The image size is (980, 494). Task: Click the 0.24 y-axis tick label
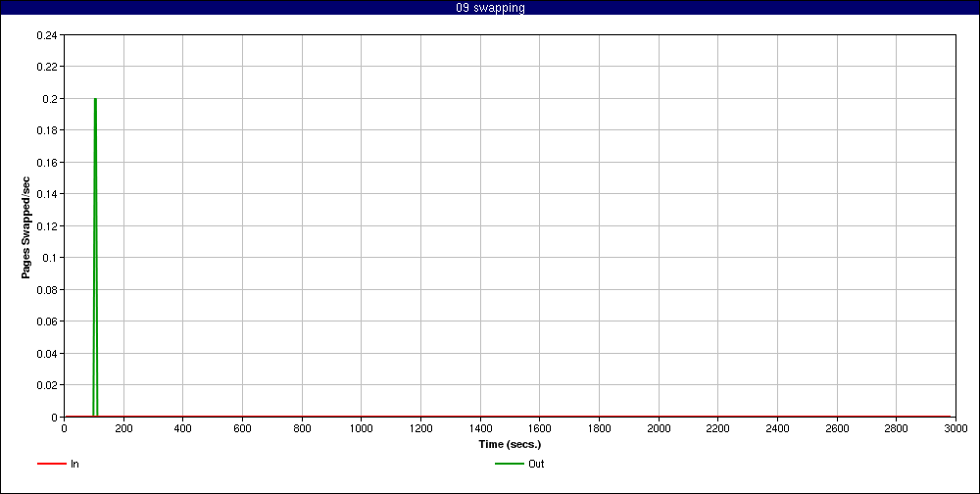pyautogui.click(x=46, y=35)
